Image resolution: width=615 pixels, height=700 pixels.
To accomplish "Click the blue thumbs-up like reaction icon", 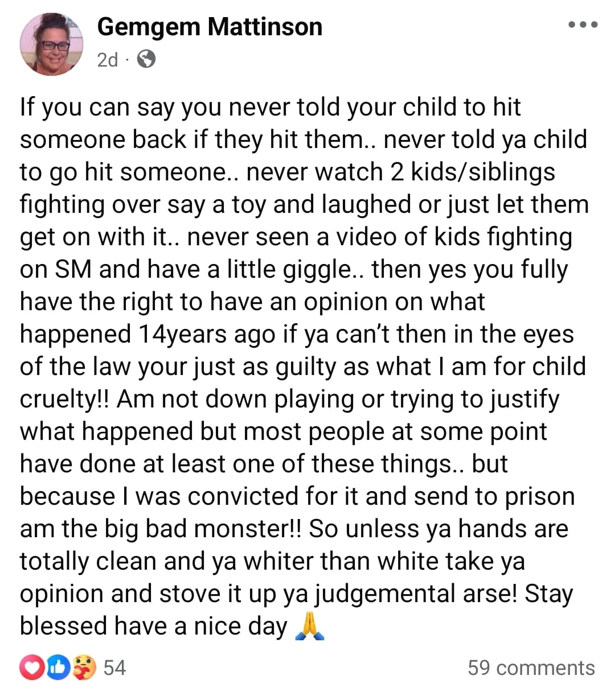I will click(59, 668).
